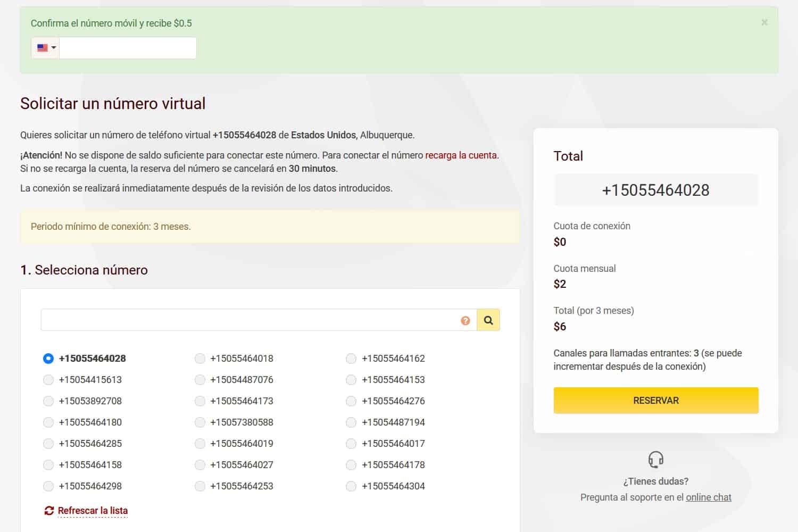Select radio button for +15055464158

tap(48, 465)
